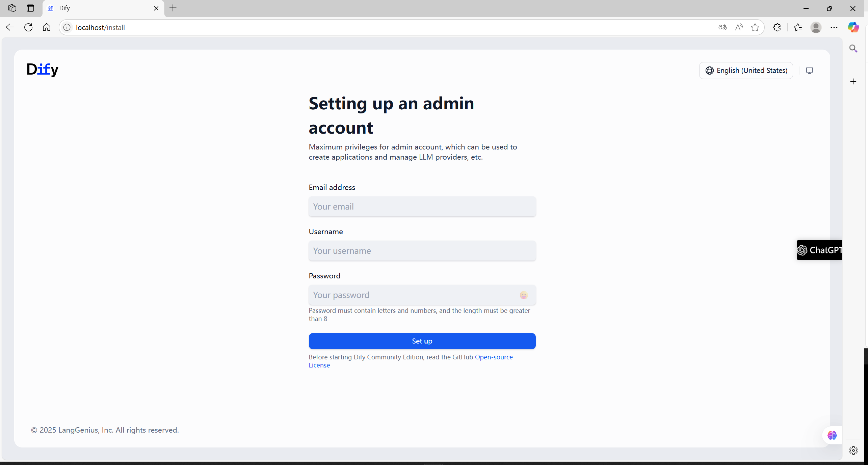Image resolution: width=868 pixels, height=465 pixels.
Task: Refresh the current page
Action: [28, 27]
